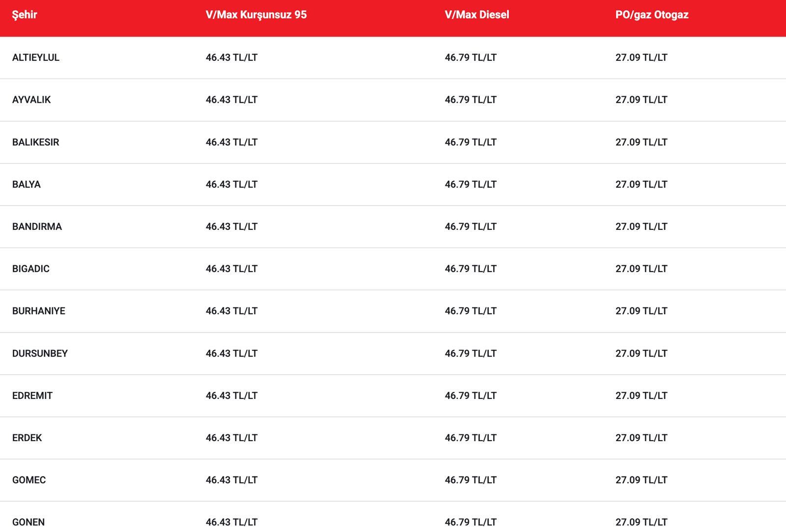
Task: Select the BURHANIYE city cell
Action: tap(39, 311)
